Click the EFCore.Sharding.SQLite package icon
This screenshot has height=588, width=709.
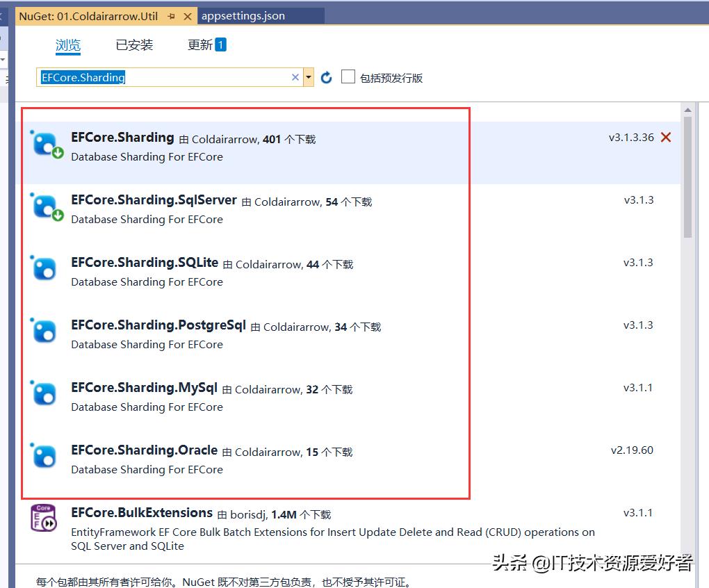point(44,269)
